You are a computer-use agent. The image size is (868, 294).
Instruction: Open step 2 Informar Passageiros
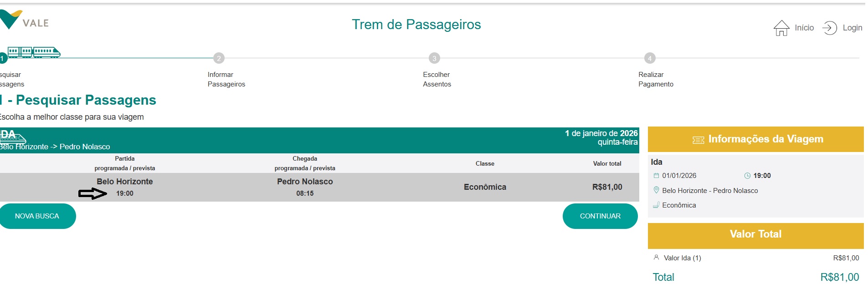pyautogui.click(x=219, y=58)
